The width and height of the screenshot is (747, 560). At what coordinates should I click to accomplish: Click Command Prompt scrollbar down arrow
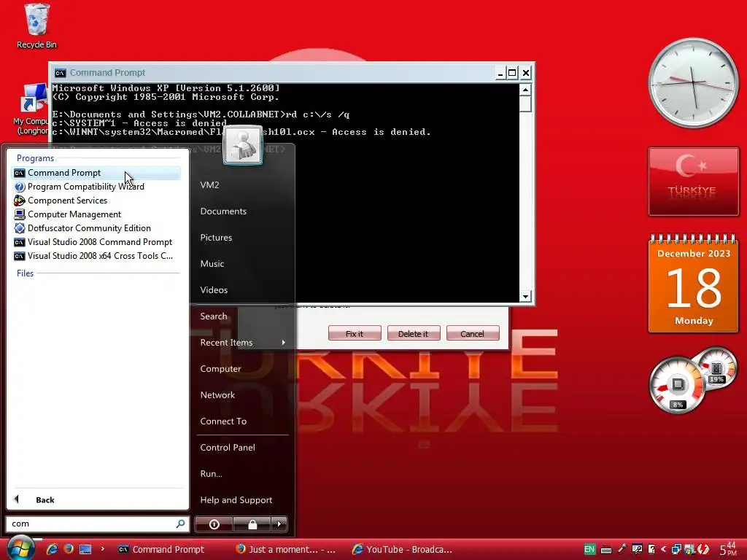point(525,296)
